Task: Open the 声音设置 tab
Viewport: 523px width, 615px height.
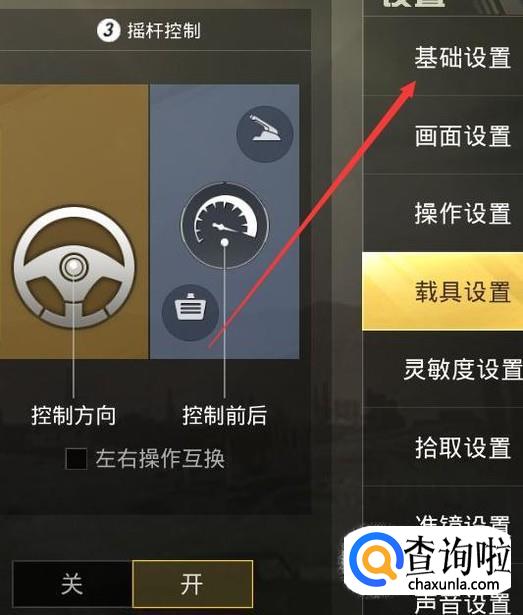Action: click(x=463, y=605)
